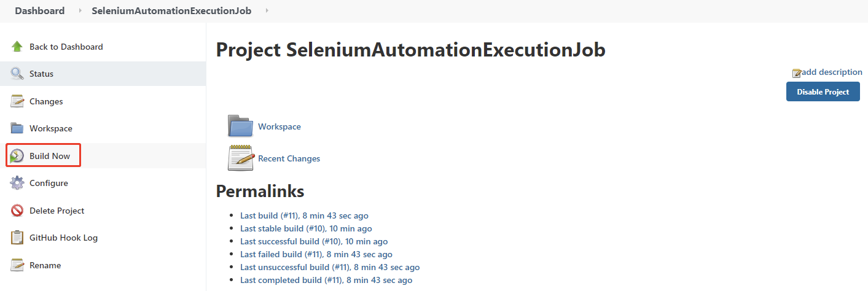The image size is (868, 291).
Task: Click the GitHub Hook Log clipboard icon
Action: (x=17, y=238)
